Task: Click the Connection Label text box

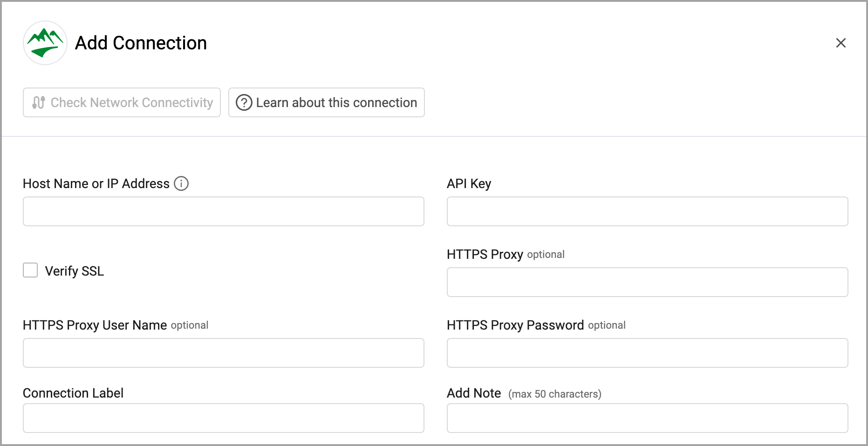Action: tap(223, 418)
